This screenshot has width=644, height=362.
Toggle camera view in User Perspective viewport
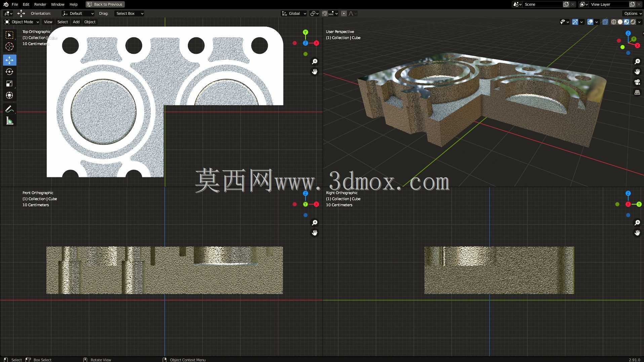[x=637, y=82]
